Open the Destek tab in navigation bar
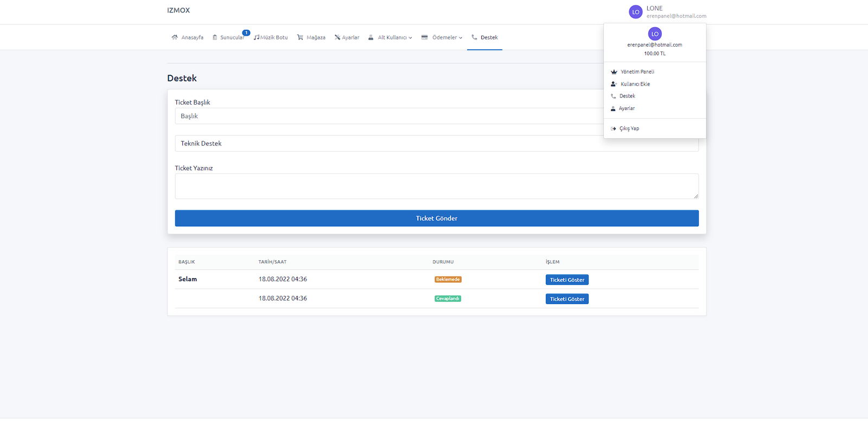This screenshot has height=426, width=868. click(484, 37)
